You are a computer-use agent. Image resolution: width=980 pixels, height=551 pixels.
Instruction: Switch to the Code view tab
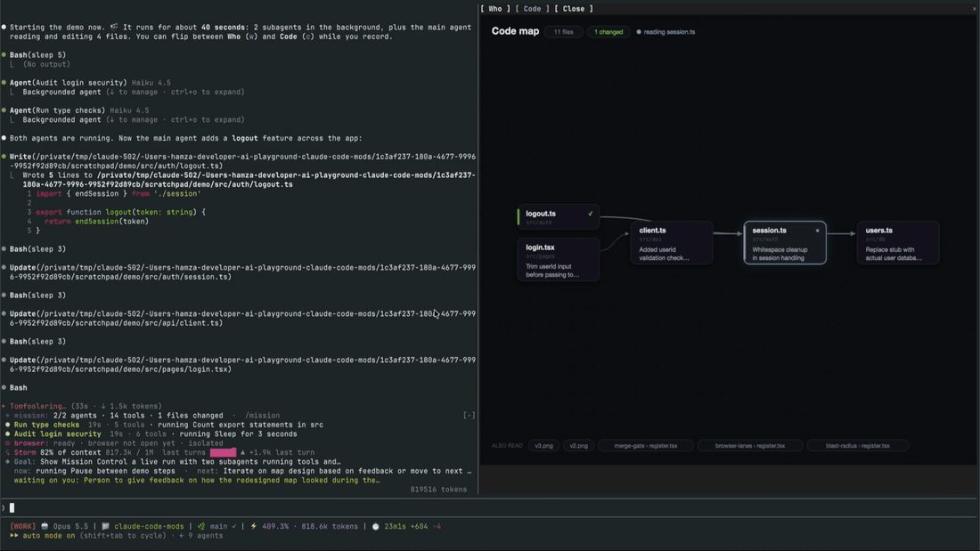[x=532, y=9]
